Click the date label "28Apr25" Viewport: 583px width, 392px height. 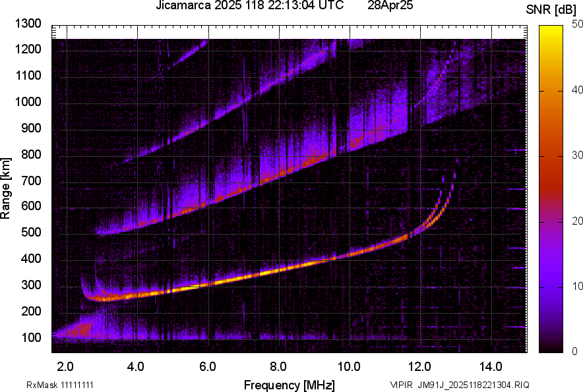(390, 5)
